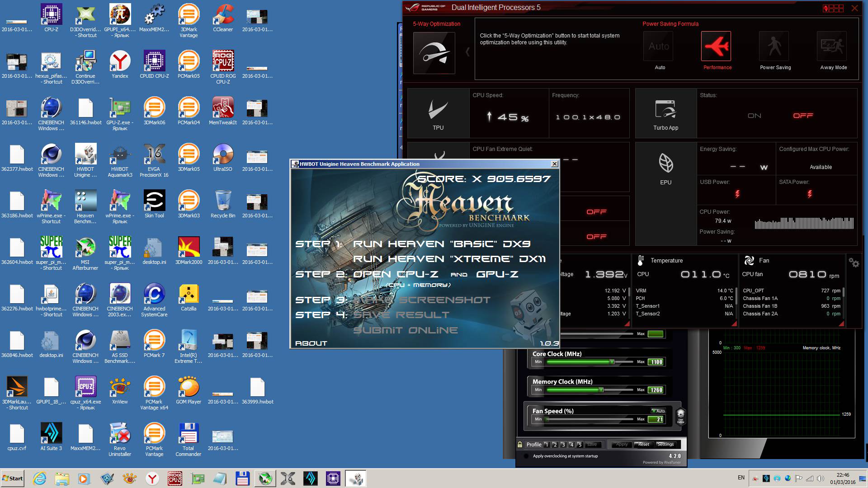This screenshot has width=868, height=488.
Task: Select Away Mode icon
Action: (832, 46)
